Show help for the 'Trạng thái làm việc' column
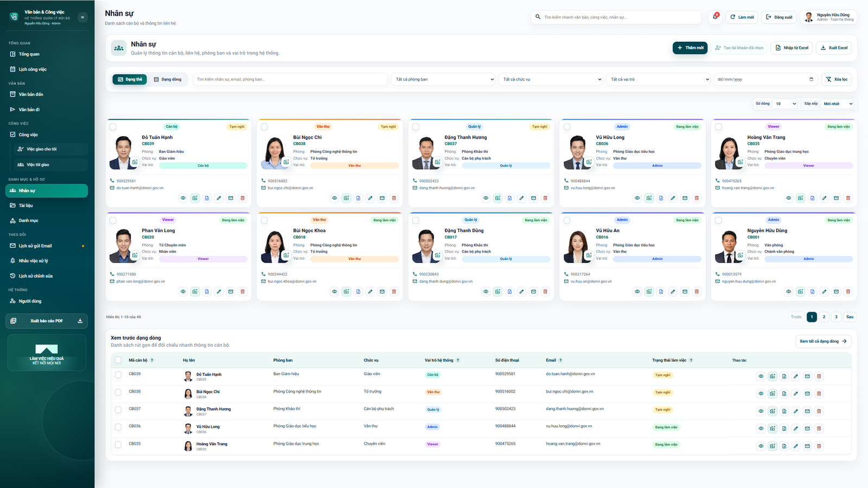Screen dimensions: 868x488 click(x=691, y=360)
